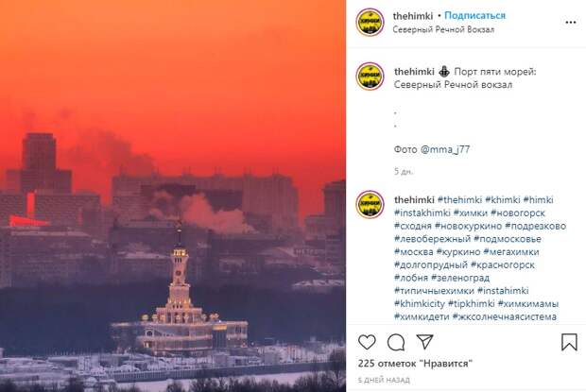The width and height of the screenshot is (586, 392).
Task: Open the thehimki username in the header
Action: tap(413, 16)
